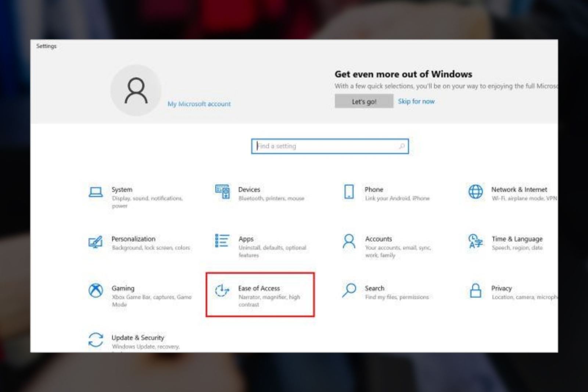Open the Update & Security sync icon

point(96,340)
